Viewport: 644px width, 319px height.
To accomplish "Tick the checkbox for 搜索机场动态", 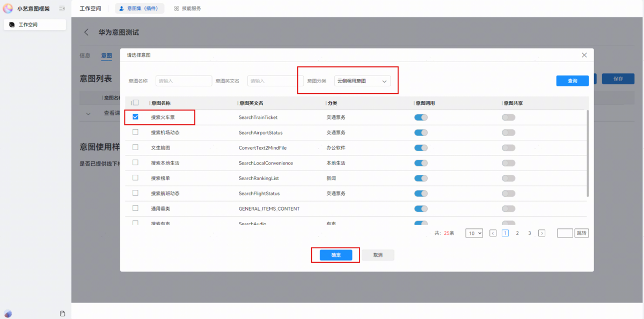I will click(x=135, y=132).
